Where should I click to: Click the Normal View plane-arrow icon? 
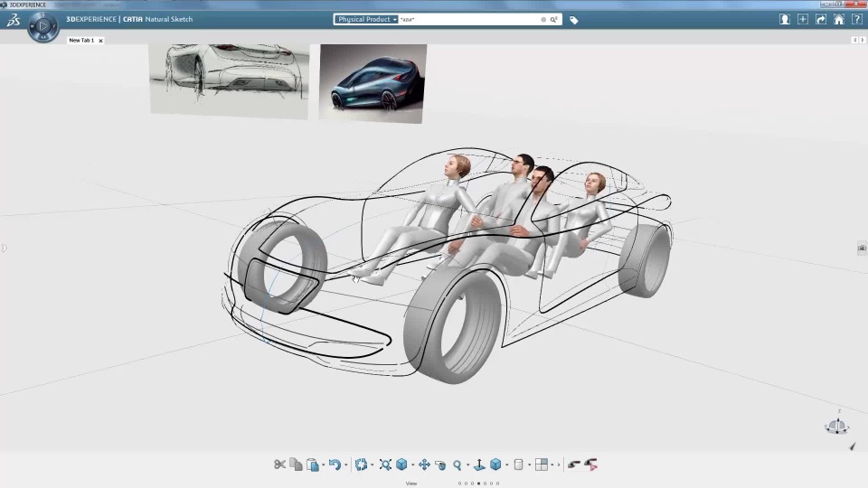coord(479,465)
